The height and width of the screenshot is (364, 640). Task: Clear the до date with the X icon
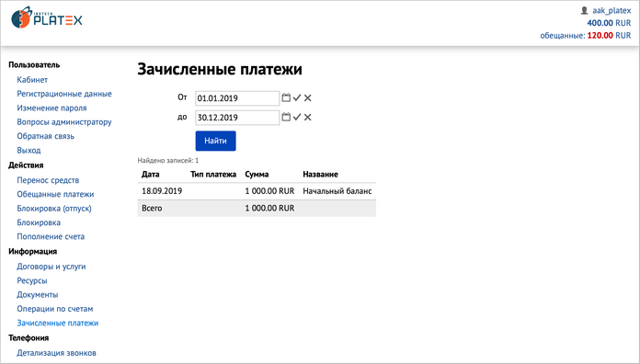point(308,117)
